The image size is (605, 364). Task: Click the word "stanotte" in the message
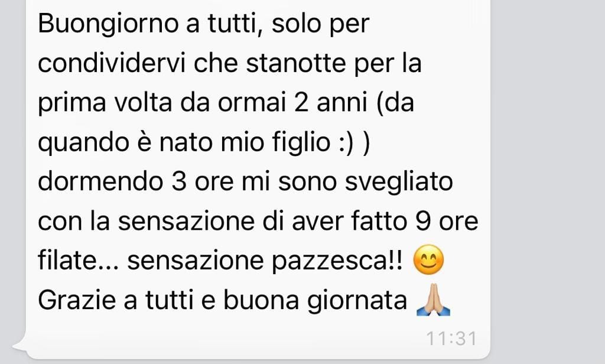(x=295, y=64)
